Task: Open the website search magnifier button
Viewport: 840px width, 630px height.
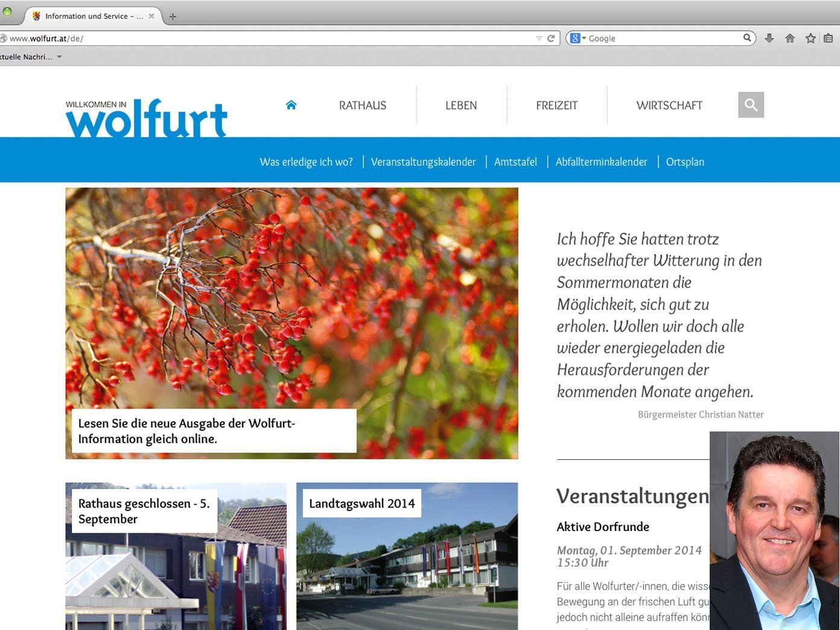Action: [x=751, y=105]
